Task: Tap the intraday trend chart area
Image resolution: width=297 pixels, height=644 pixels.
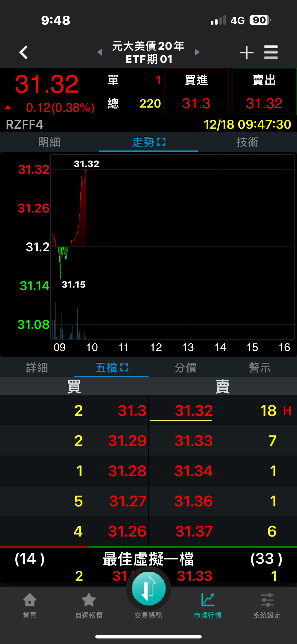Action: coord(172,247)
